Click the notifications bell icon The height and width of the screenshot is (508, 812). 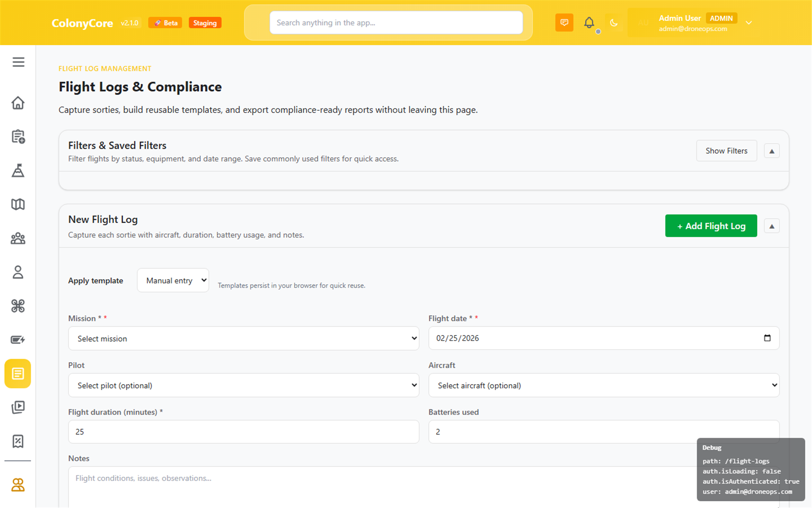click(x=589, y=23)
